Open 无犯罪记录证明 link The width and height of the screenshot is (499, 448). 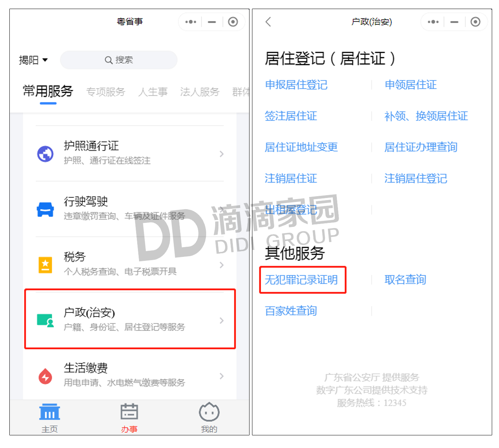(x=301, y=280)
